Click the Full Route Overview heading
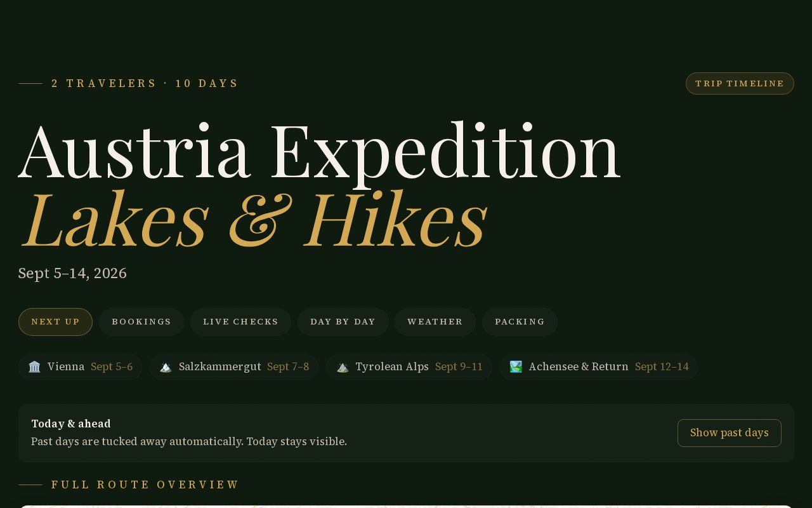This screenshot has height=508, width=812. (x=145, y=485)
